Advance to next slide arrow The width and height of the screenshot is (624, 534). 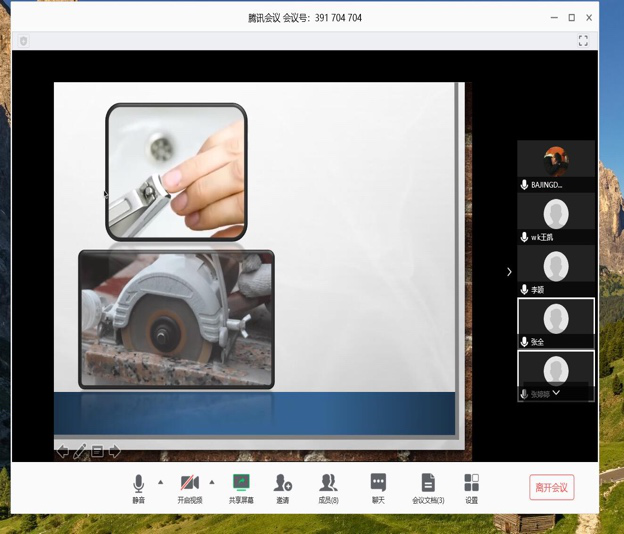115,452
